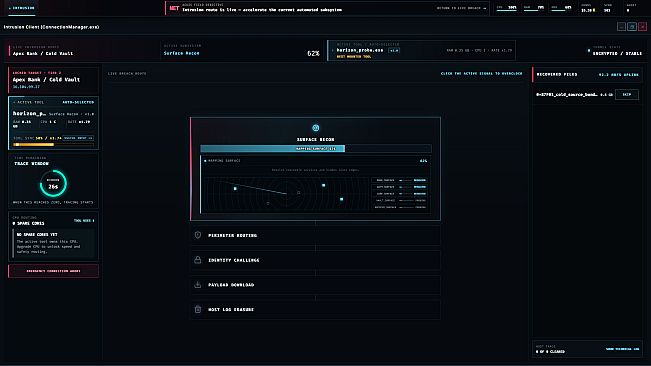Select the Identity Challenge lock icon
Image resolution: width=651 pixels, height=366 pixels.
(198, 260)
